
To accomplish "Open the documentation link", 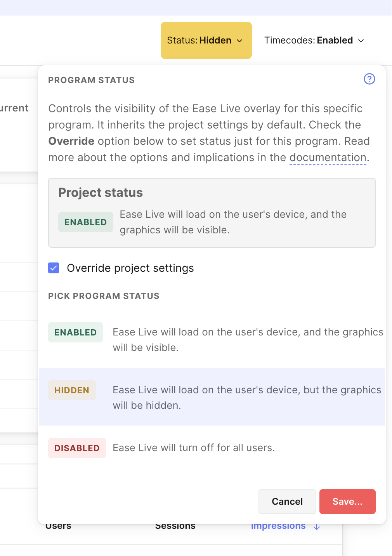I will tap(328, 158).
